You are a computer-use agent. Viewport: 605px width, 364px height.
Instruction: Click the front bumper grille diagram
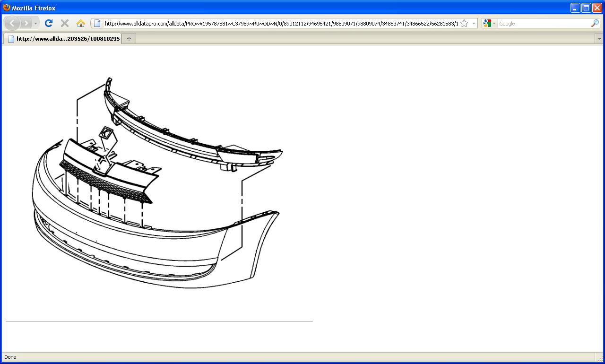157,183
